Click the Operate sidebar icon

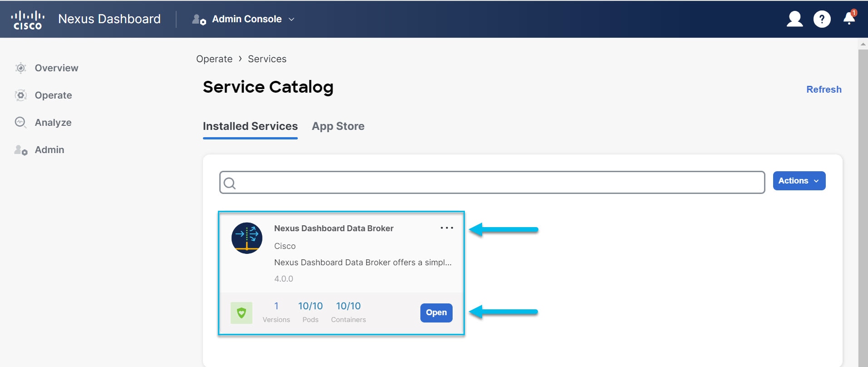click(20, 95)
